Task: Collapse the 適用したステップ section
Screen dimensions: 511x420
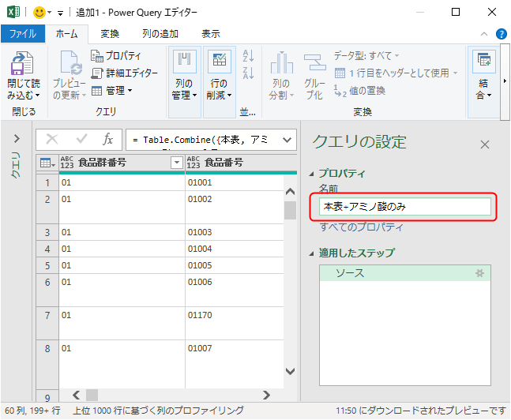Action: click(x=311, y=253)
